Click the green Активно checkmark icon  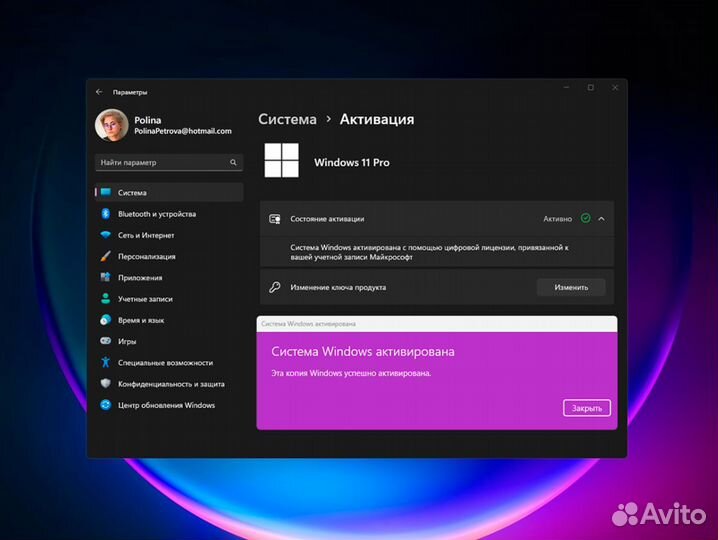click(x=585, y=218)
